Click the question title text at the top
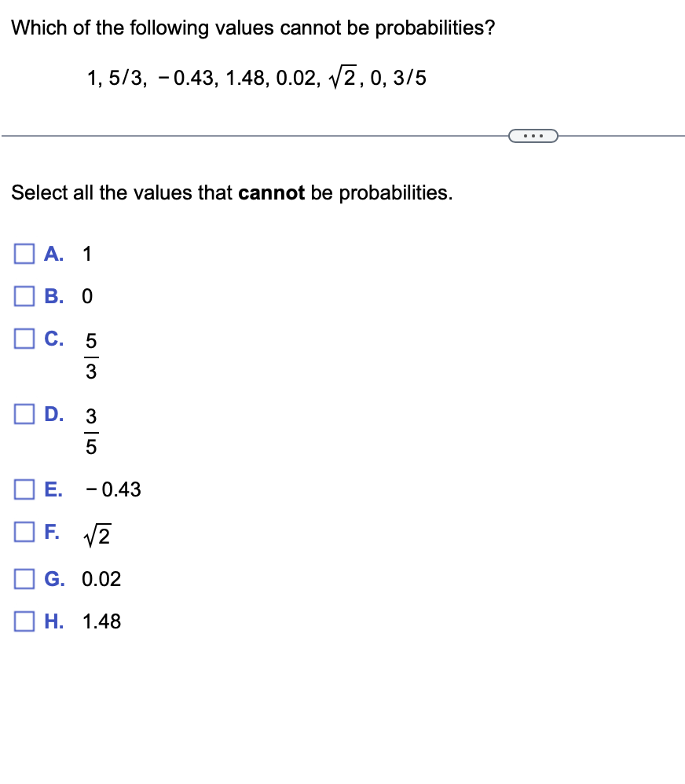Image resolution: width=685 pixels, height=784 pixels. pos(253,27)
